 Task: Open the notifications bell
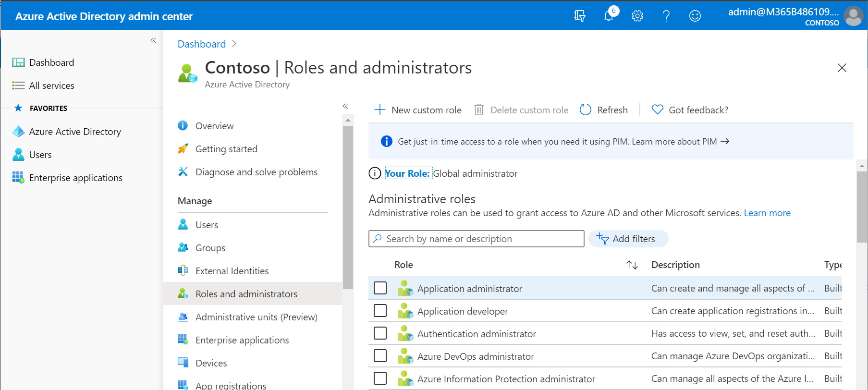pyautogui.click(x=609, y=16)
